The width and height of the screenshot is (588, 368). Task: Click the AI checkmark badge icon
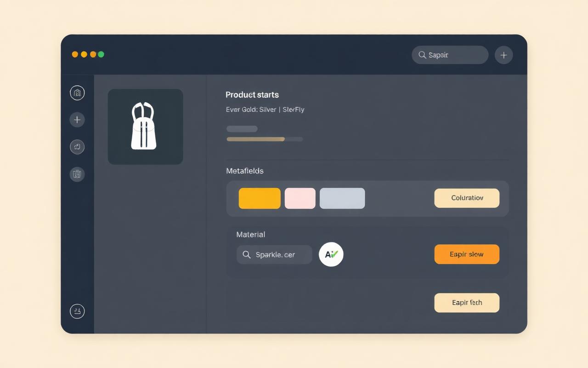coord(331,254)
